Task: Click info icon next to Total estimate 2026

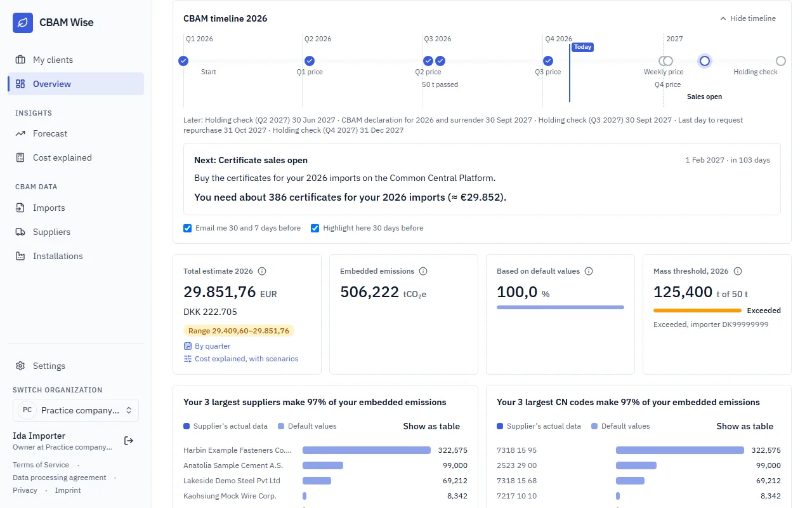Action: 262,271
